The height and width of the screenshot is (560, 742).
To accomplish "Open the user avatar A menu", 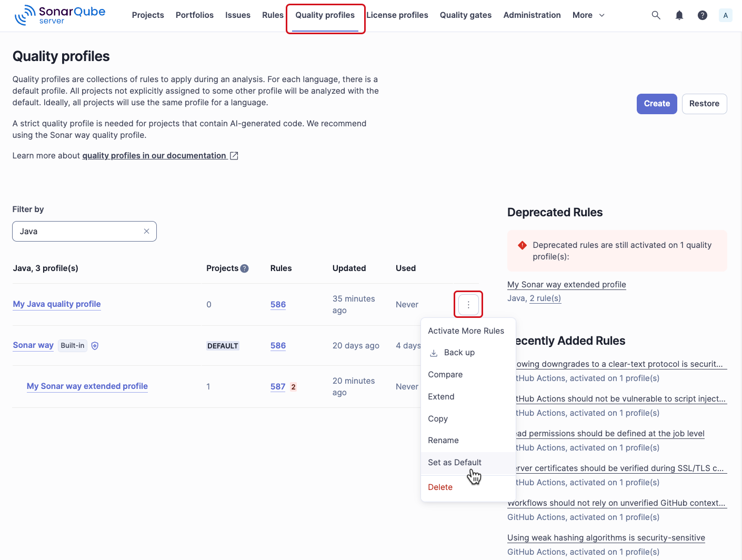I will (726, 15).
